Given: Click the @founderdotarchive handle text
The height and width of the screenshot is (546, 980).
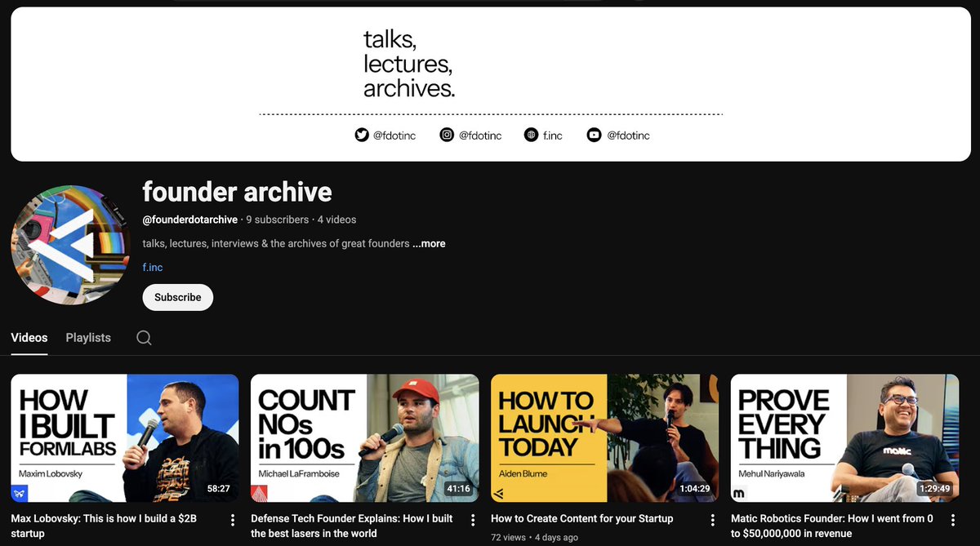Looking at the screenshot, I should tap(190, 220).
